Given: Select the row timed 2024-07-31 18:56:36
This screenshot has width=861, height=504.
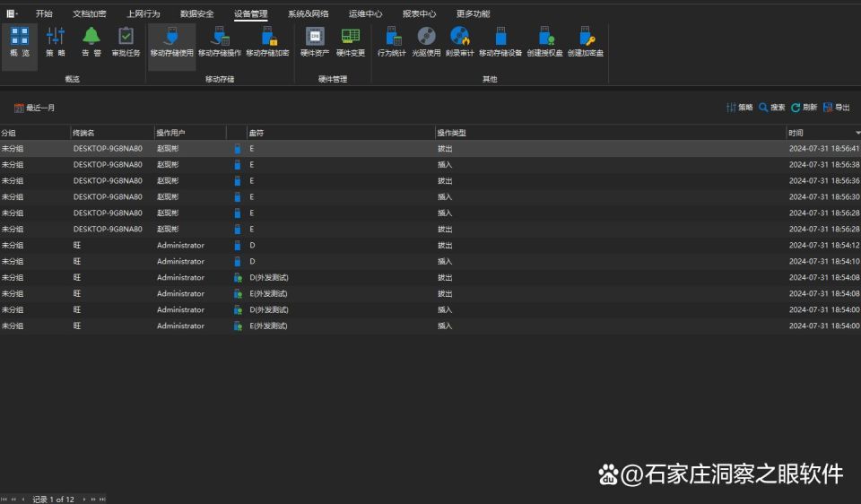Looking at the screenshot, I should pos(430,180).
